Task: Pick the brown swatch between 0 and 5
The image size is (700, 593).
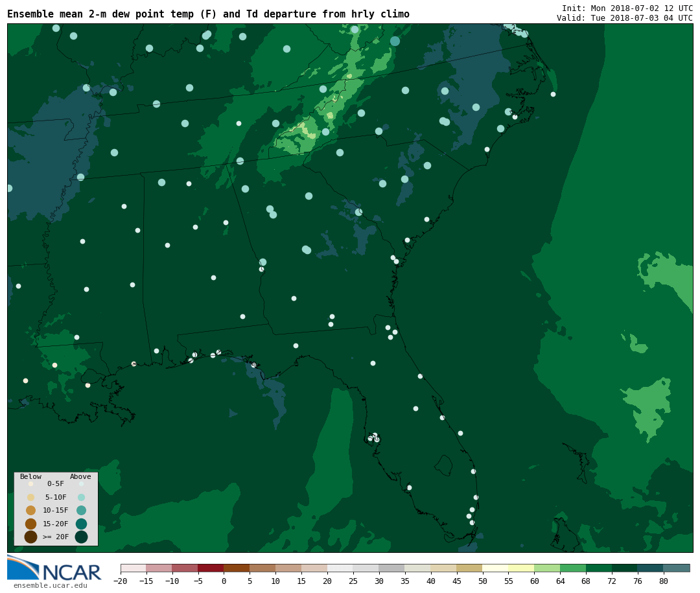Action: pyautogui.click(x=237, y=568)
